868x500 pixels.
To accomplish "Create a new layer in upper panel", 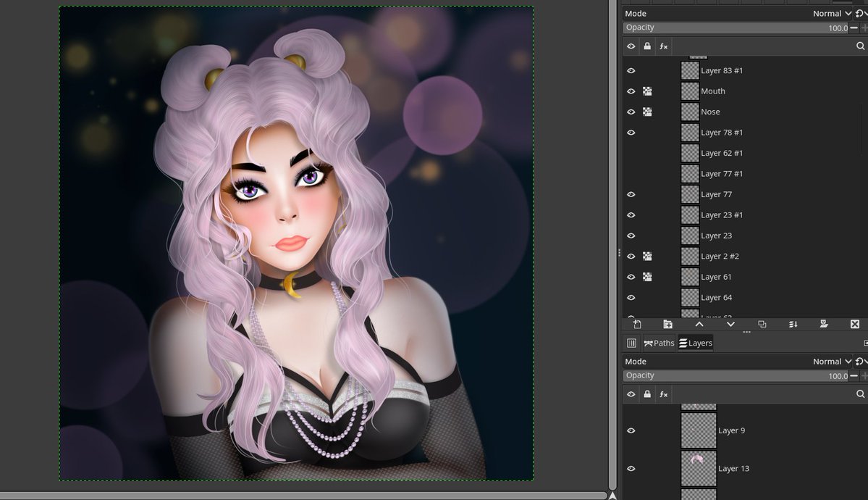I will click(636, 325).
